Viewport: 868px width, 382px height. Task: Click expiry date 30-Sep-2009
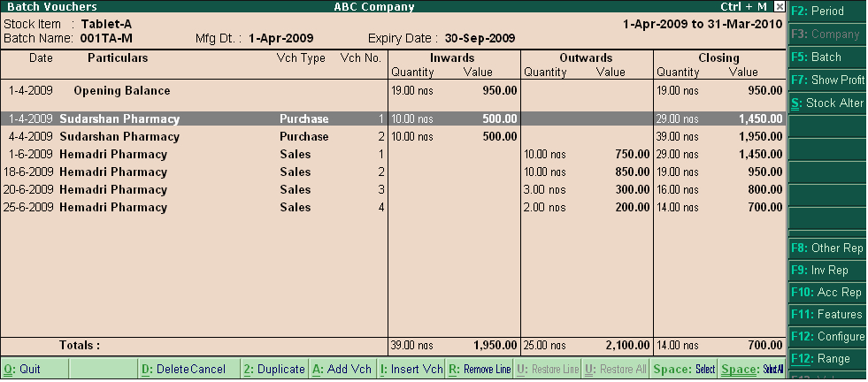(x=480, y=39)
